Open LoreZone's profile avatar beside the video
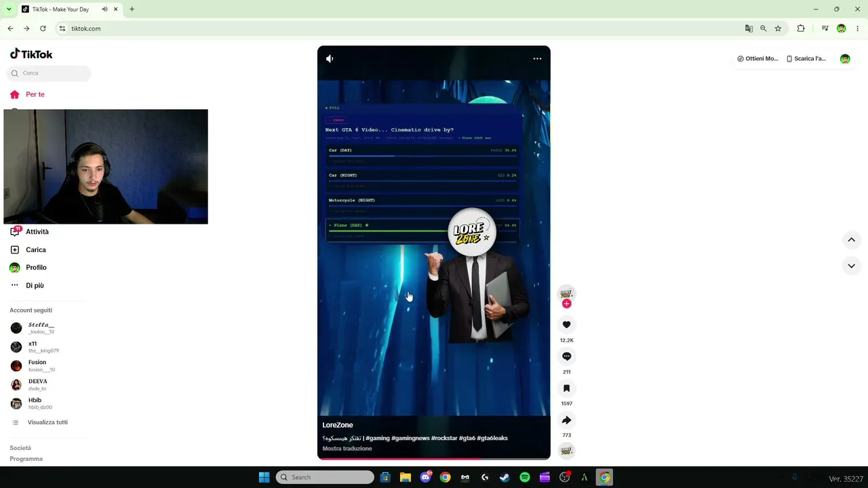 566,293
